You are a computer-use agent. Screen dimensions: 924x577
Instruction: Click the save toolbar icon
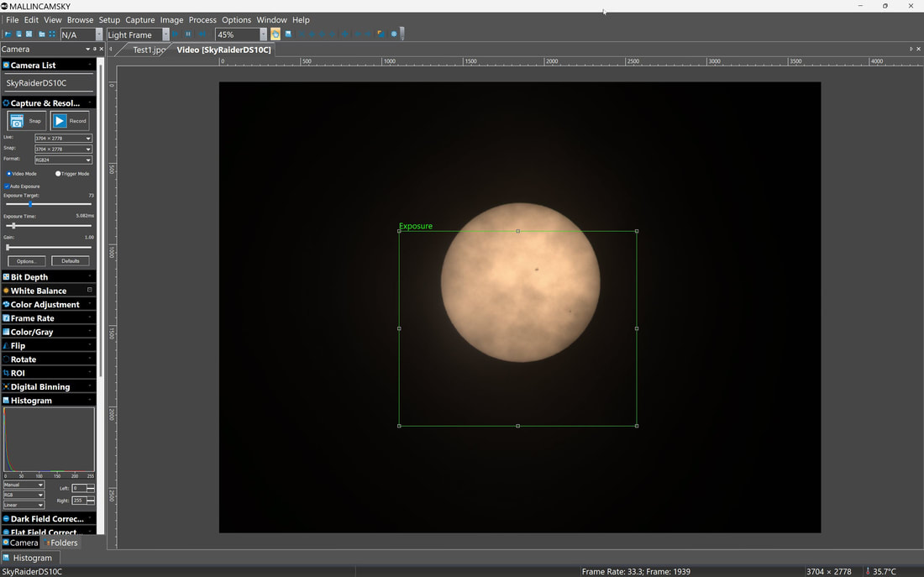18,34
